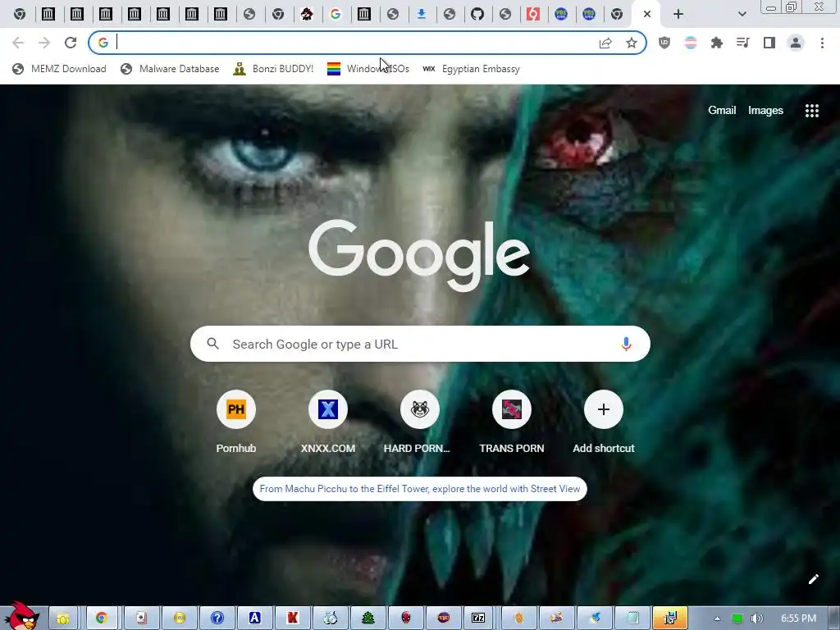
Task: Click the forward navigation arrow
Action: 44,43
